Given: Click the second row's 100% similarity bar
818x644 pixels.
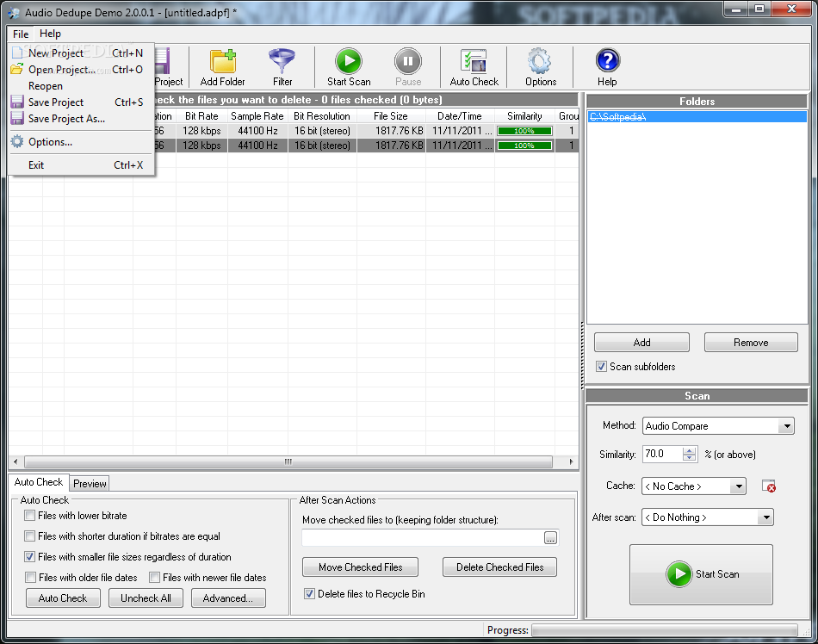Looking at the screenshot, I should click(x=524, y=146).
